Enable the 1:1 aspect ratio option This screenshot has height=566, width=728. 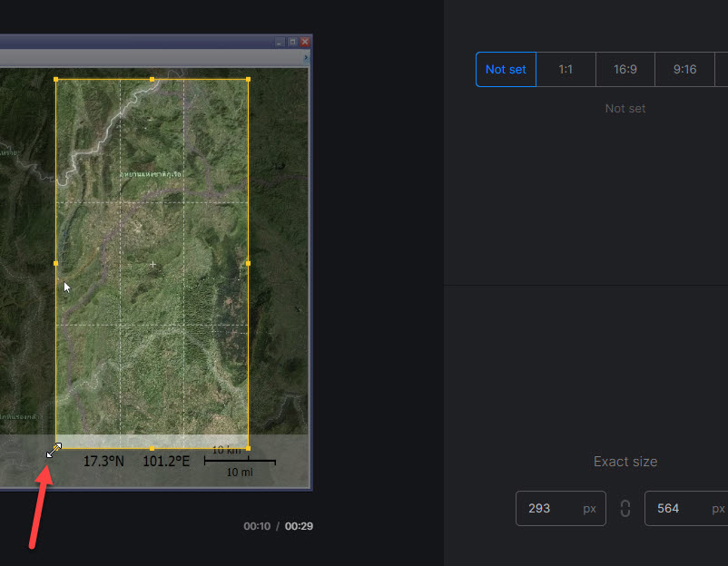point(565,69)
